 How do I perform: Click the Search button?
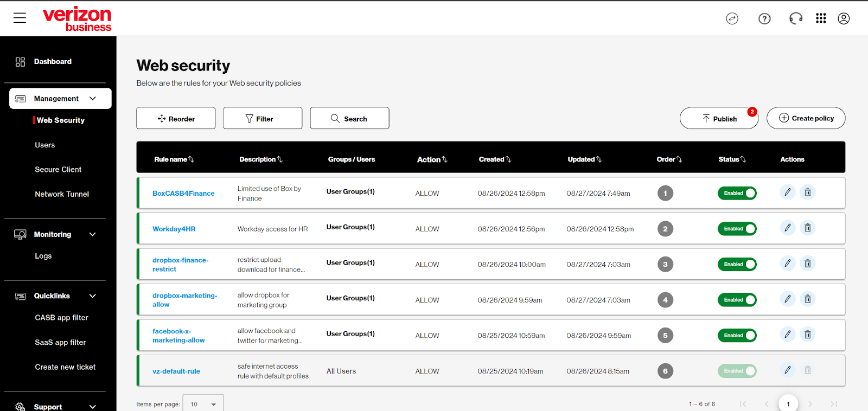click(349, 118)
